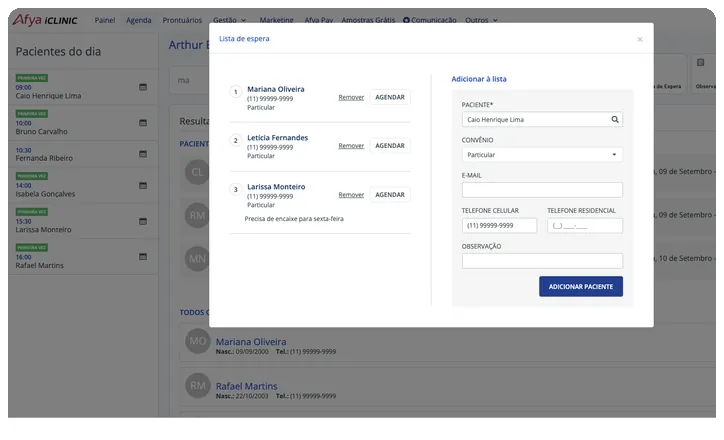Viewport: 724px width, 440px height.
Task: Open calendar icon in Larissa Monteiro sidebar row
Action: click(x=143, y=221)
